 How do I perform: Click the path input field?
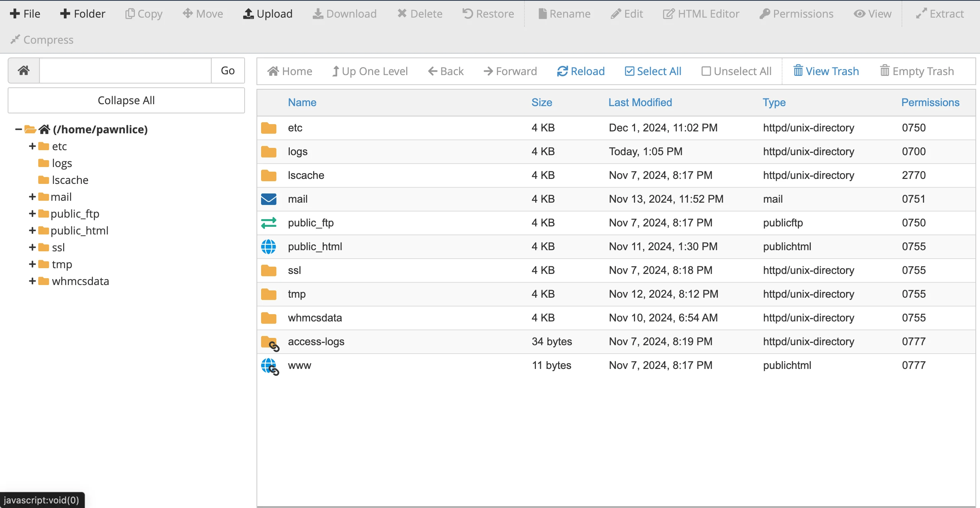click(x=125, y=70)
